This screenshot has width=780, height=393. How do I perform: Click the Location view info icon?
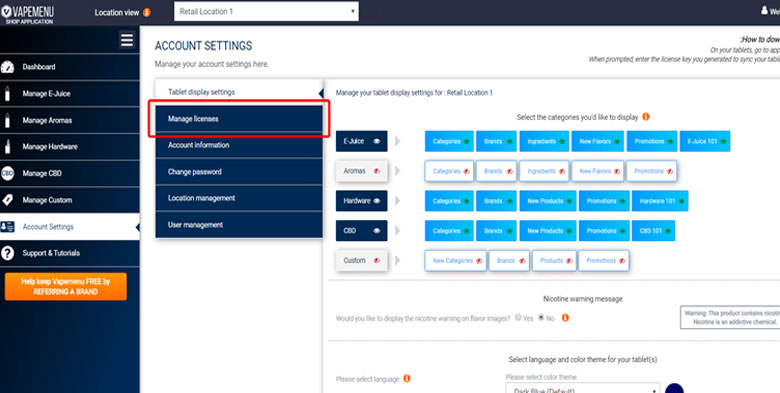[147, 12]
